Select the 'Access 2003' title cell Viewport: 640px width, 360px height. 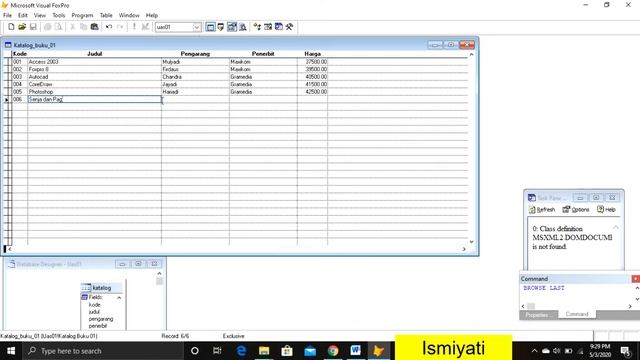pos(94,62)
